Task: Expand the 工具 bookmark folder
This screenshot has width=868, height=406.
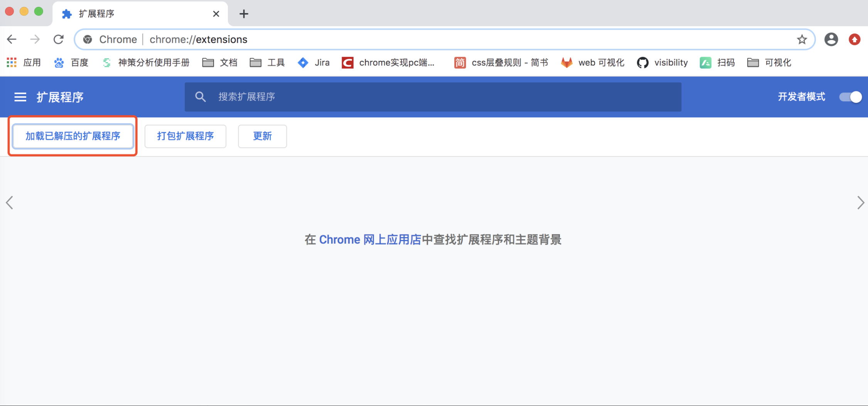Action: coord(267,62)
